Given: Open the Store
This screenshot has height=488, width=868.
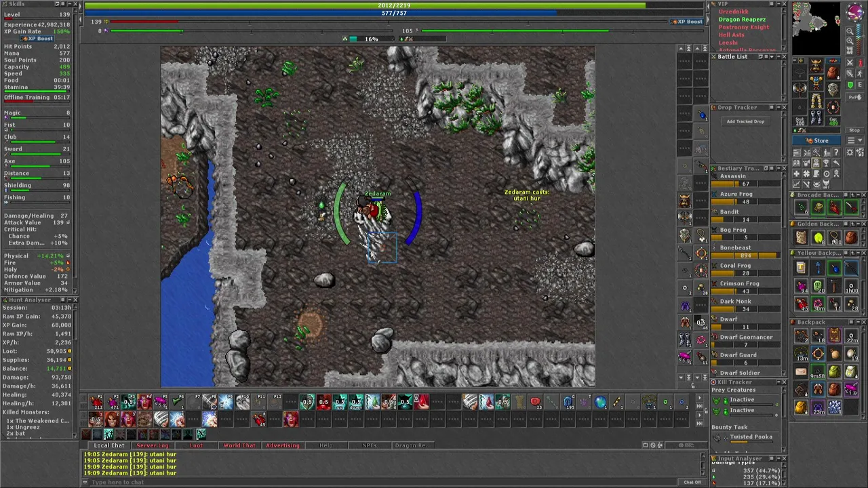Looking at the screenshot, I should [816, 140].
